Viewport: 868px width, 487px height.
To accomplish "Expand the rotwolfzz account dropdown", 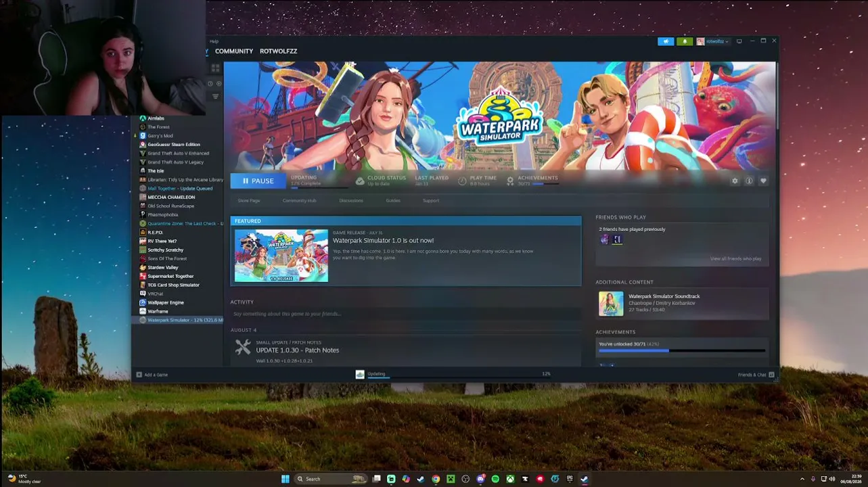I will (x=713, y=41).
